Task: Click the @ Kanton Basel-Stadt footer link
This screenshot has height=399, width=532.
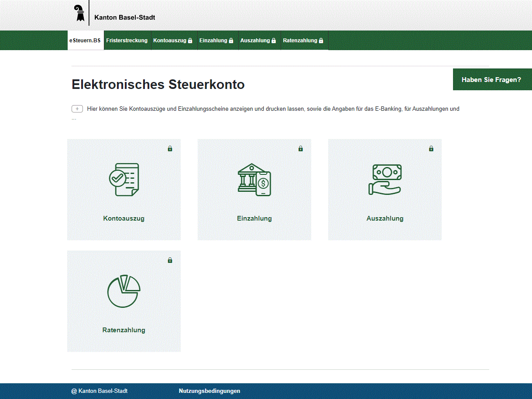Action: (x=100, y=391)
